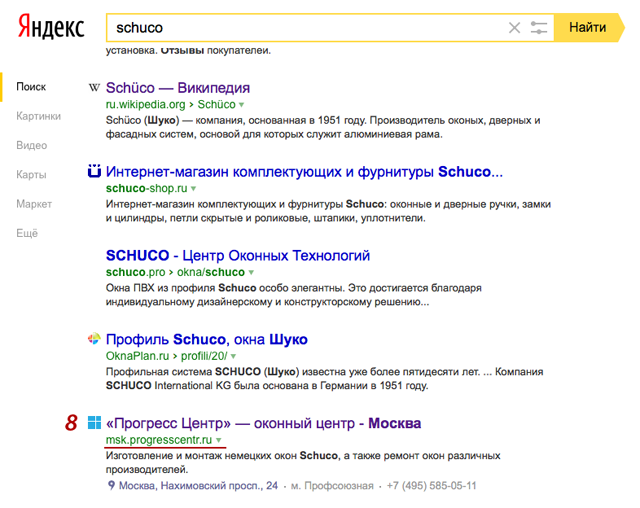Switch to the Маркет tab

[34, 204]
